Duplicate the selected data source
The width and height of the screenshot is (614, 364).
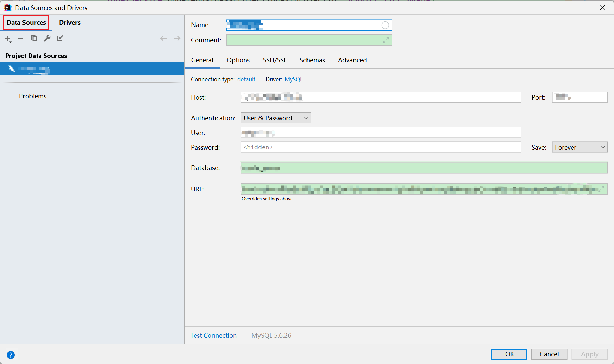point(34,38)
